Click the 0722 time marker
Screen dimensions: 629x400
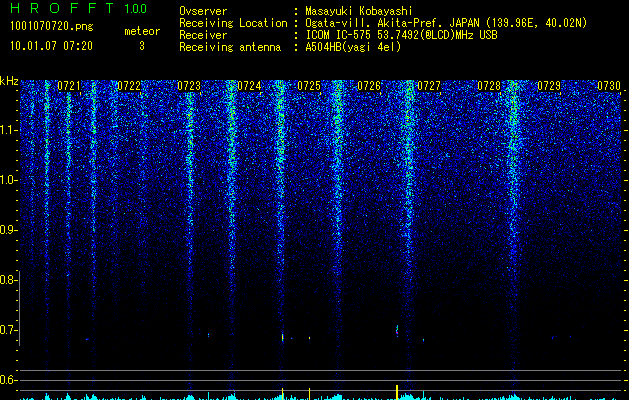pyautogui.click(x=129, y=86)
